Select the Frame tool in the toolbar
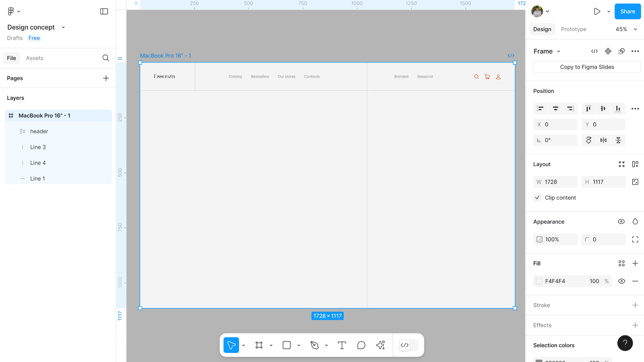644x362 pixels. click(x=259, y=345)
